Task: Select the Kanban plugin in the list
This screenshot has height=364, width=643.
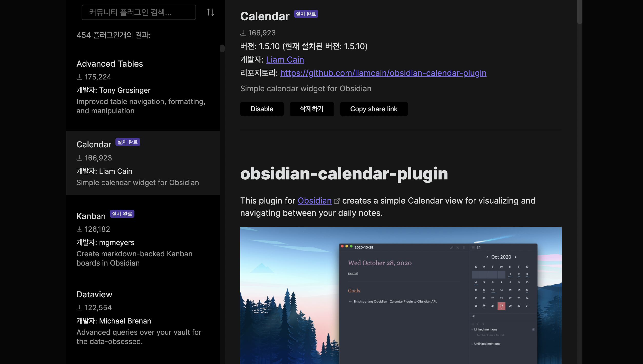Action: tap(91, 216)
